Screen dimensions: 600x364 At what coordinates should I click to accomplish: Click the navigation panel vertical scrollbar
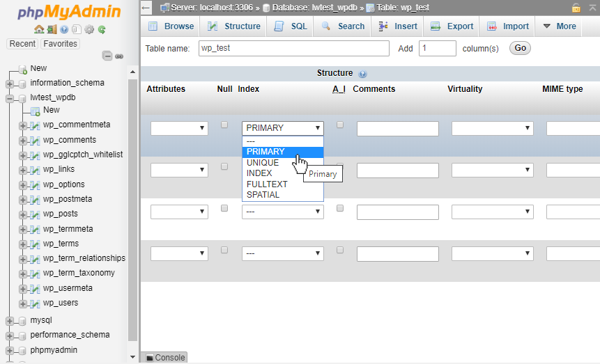coord(133,209)
